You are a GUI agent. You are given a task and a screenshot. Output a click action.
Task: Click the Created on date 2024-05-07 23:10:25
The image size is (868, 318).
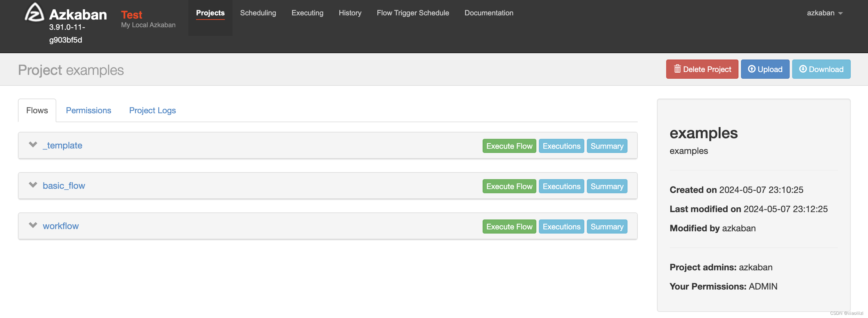tap(761, 190)
